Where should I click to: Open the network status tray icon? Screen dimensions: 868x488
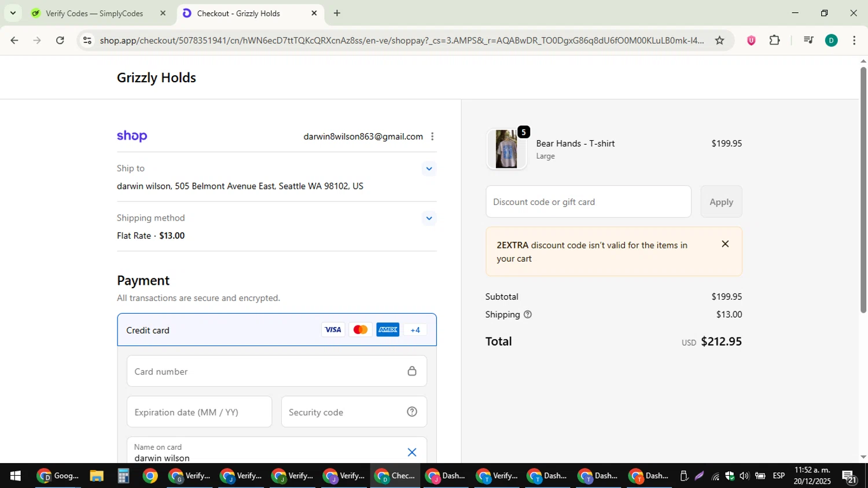[x=715, y=476]
